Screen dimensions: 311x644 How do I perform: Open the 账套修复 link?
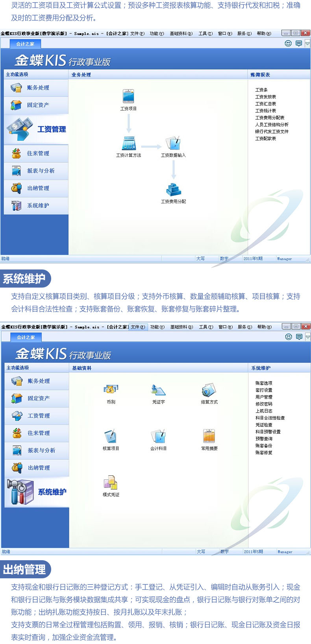point(264,452)
